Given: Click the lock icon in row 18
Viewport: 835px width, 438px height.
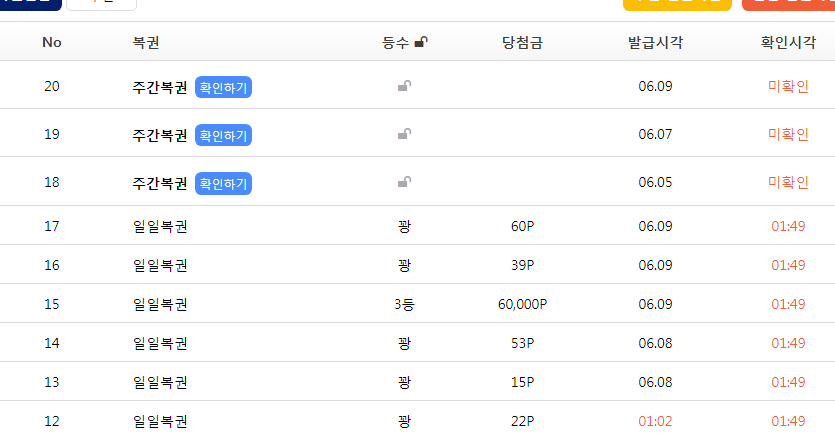Looking at the screenshot, I should [404, 182].
